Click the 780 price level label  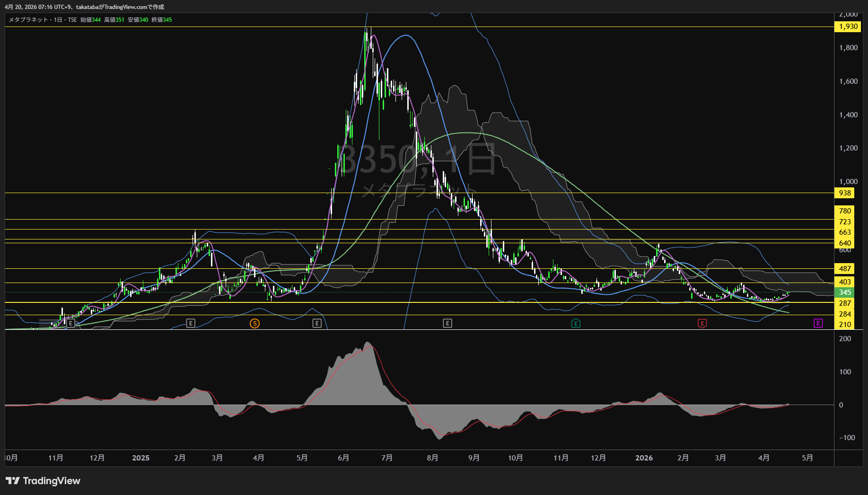click(845, 211)
